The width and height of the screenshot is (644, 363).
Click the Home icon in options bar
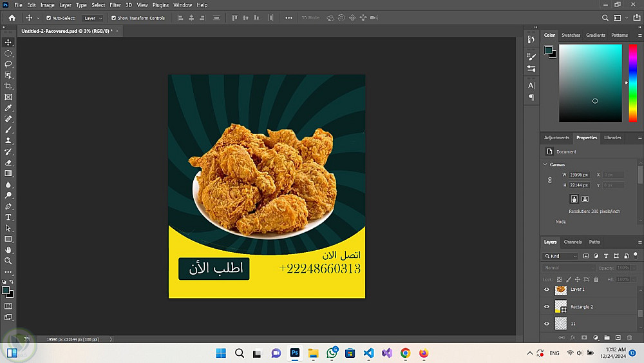tap(12, 17)
